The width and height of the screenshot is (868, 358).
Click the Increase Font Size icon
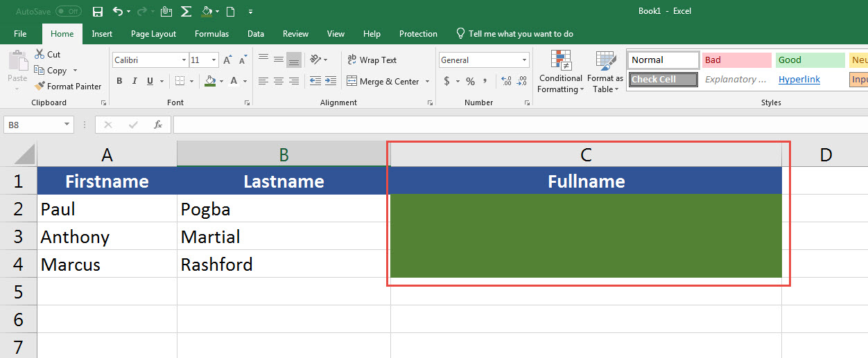(x=228, y=60)
